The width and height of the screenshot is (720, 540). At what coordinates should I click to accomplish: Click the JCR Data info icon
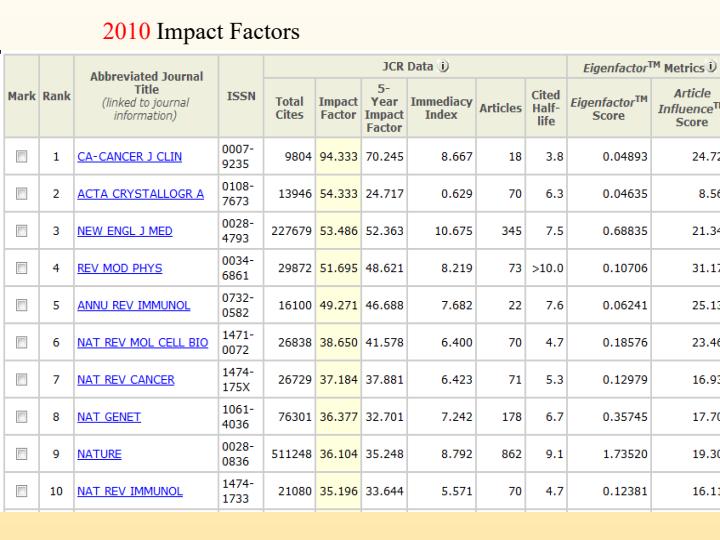[x=444, y=67]
